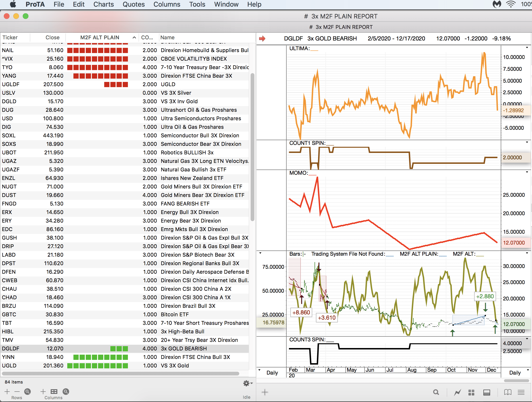Open the Columns menu

[x=167, y=4]
